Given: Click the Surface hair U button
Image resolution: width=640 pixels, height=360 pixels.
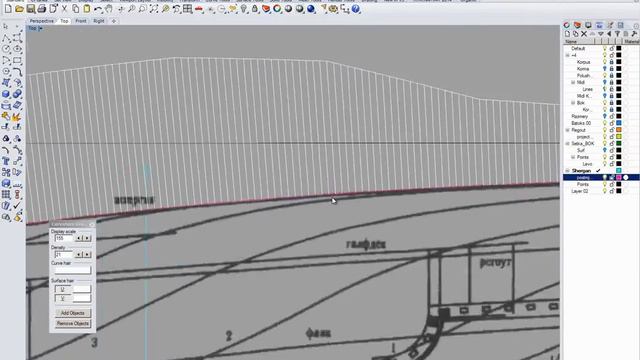Looking at the screenshot, I should (62, 289).
